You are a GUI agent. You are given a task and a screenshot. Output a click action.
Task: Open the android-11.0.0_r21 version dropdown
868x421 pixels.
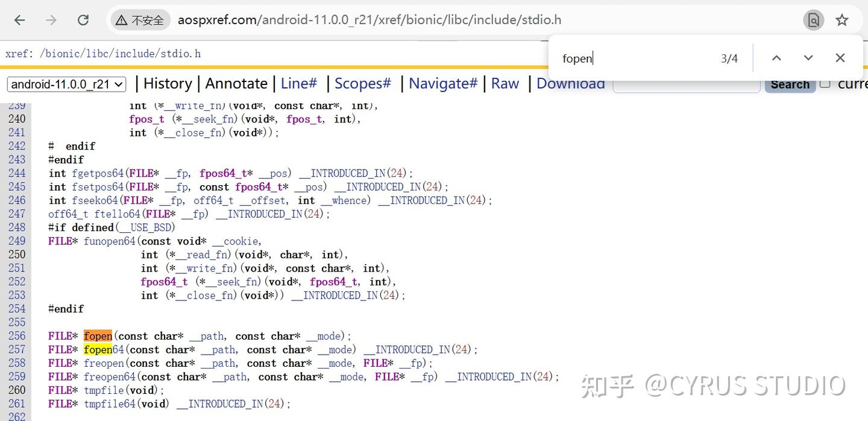pos(66,84)
